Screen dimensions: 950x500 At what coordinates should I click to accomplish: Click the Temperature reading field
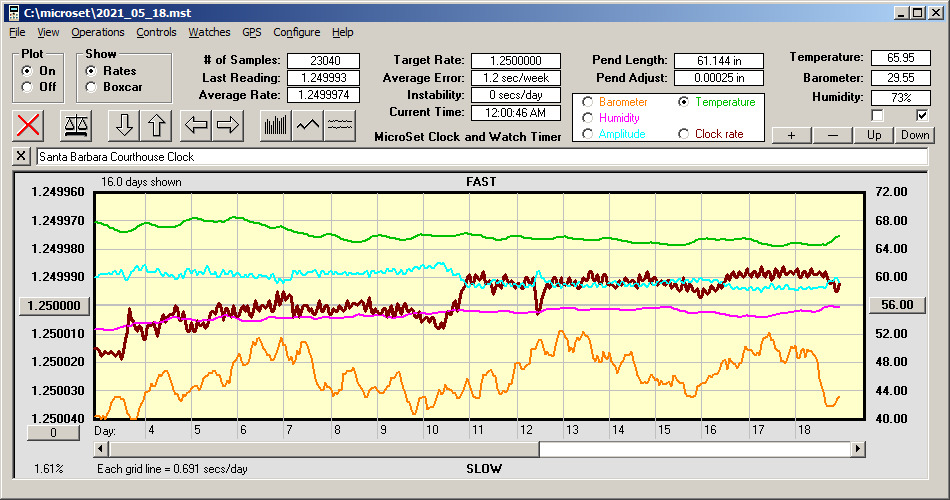point(900,58)
